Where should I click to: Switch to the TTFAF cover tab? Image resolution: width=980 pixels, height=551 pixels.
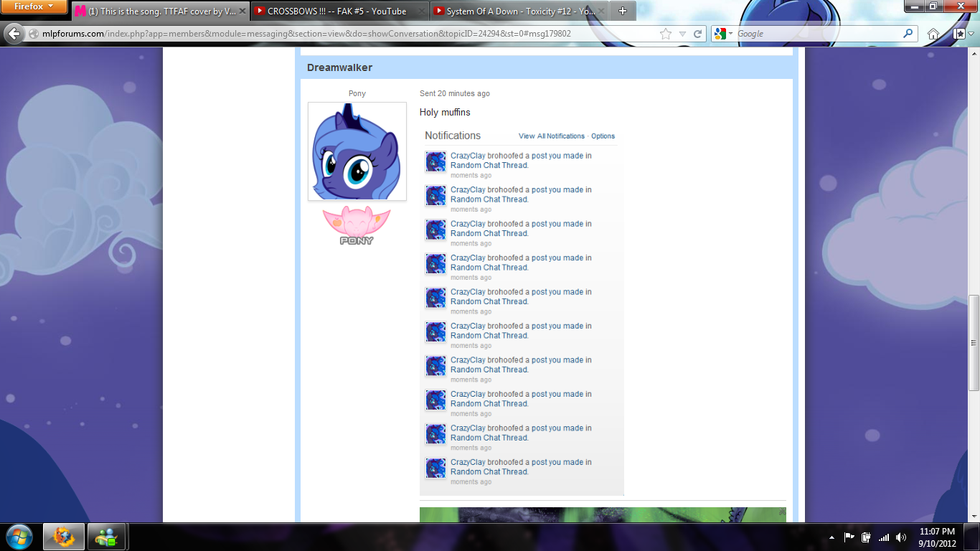(161, 11)
